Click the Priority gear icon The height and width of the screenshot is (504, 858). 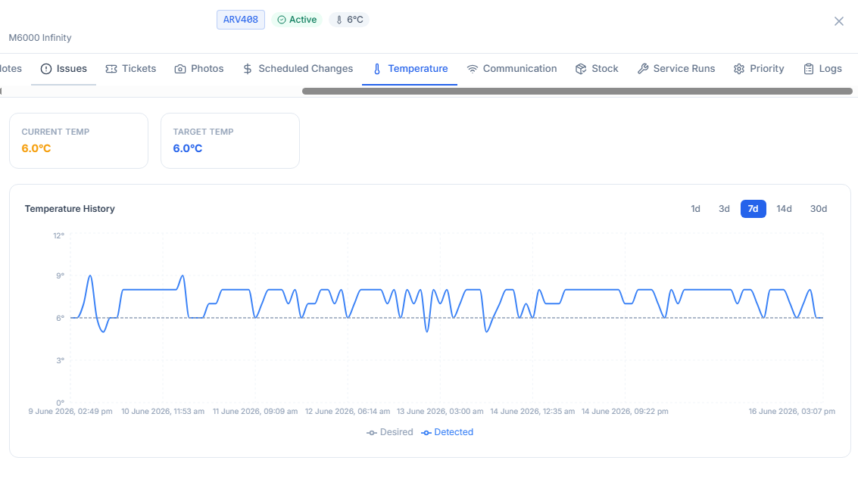click(739, 69)
